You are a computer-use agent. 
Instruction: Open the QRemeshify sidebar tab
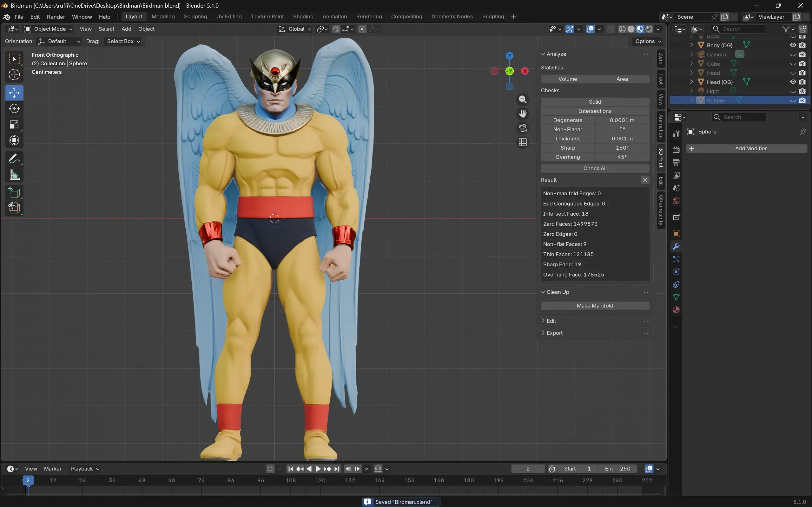click(661, 210)
